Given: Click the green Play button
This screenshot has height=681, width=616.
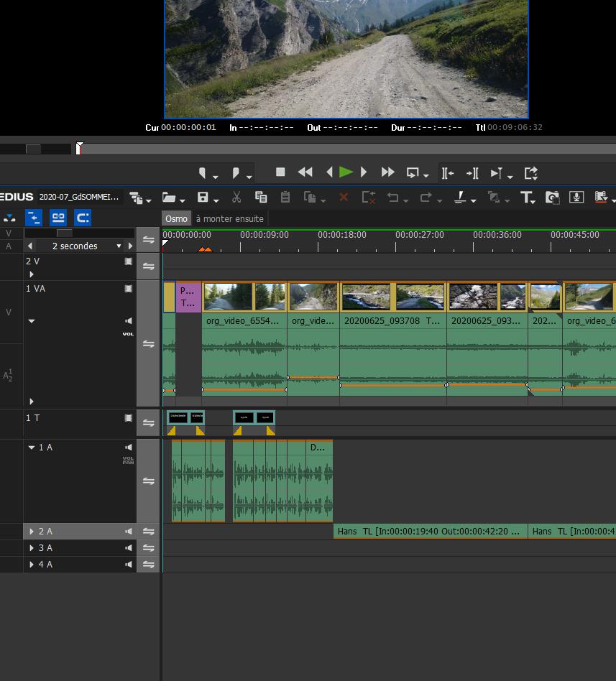Looking at the screenshot, I should (346, 172).
